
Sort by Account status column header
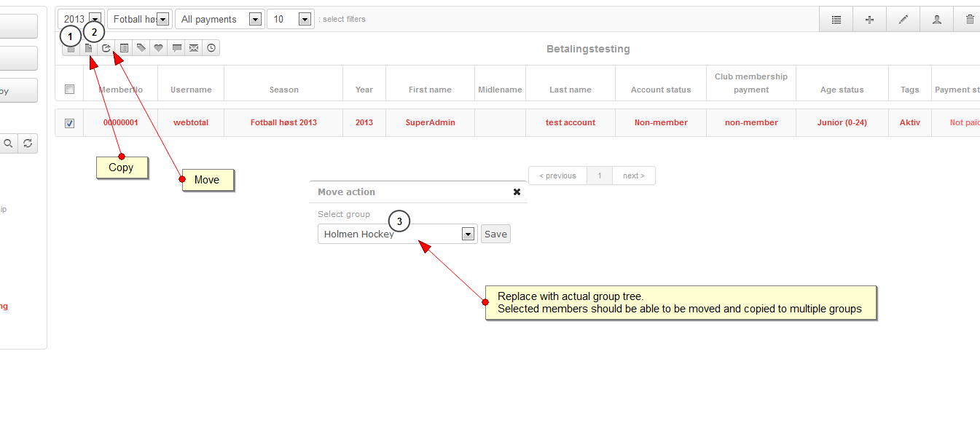coord(661,90)
